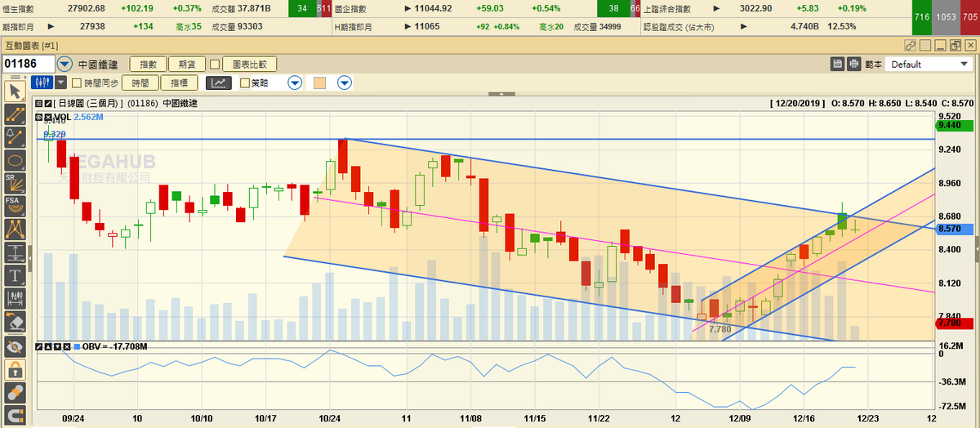The height and width of the screenshot is (428, 980).
Task: Select the pitchfork fan drawing tool
Action: click(x=14, y=230)
